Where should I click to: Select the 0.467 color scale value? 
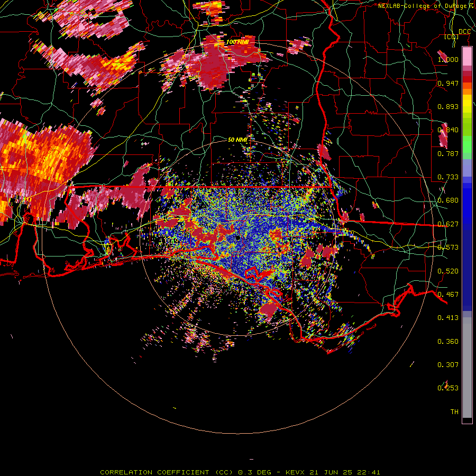[448, 295]
